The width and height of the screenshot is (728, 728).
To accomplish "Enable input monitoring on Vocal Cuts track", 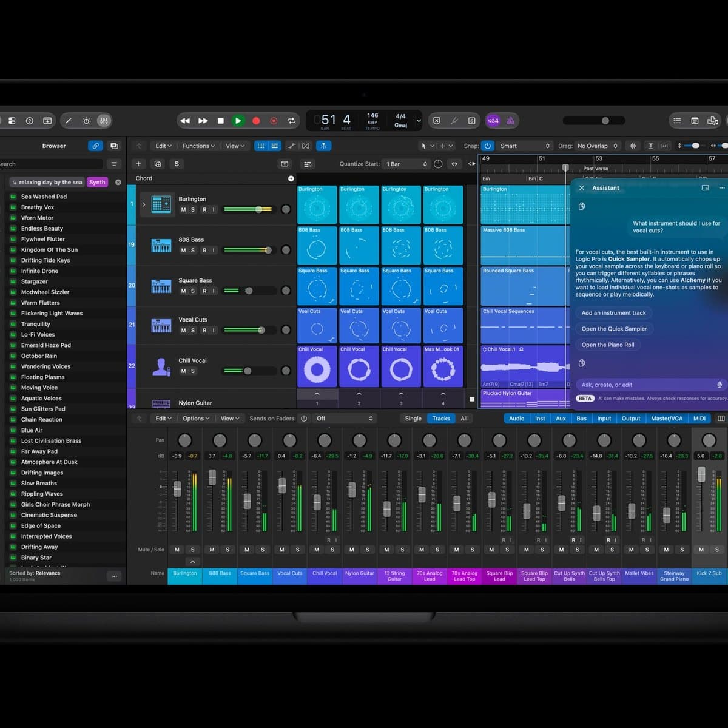I will (214, 330).
